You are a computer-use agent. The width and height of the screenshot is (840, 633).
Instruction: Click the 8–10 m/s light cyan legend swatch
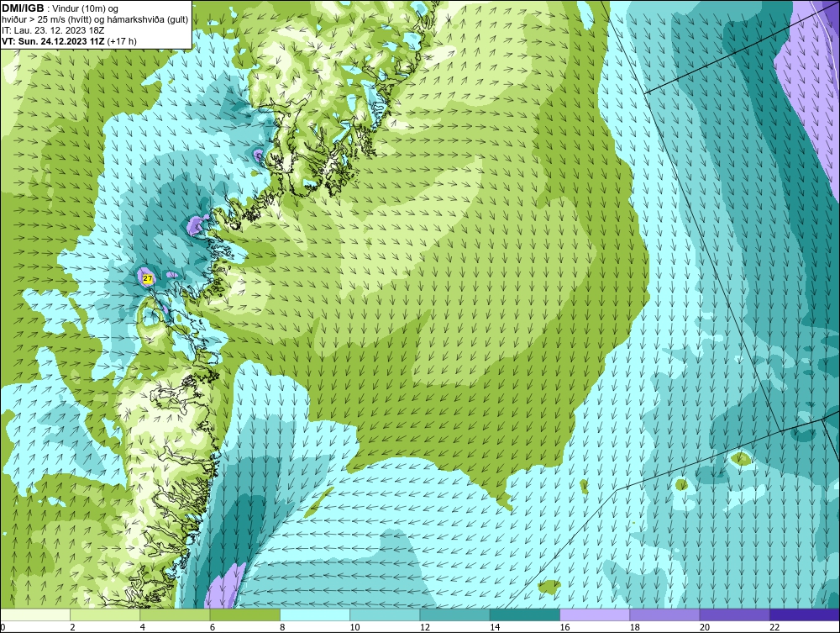click(x=315, y=615)
